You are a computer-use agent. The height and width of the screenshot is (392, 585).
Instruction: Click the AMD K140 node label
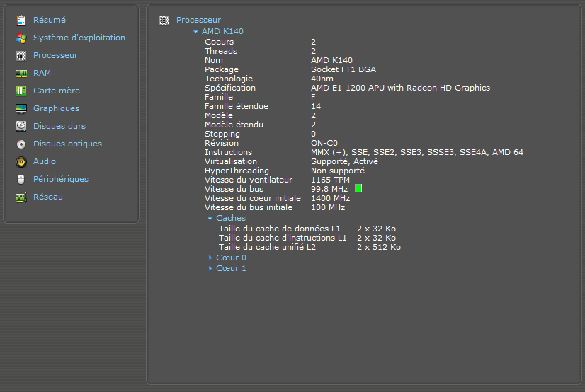[222, 31]
